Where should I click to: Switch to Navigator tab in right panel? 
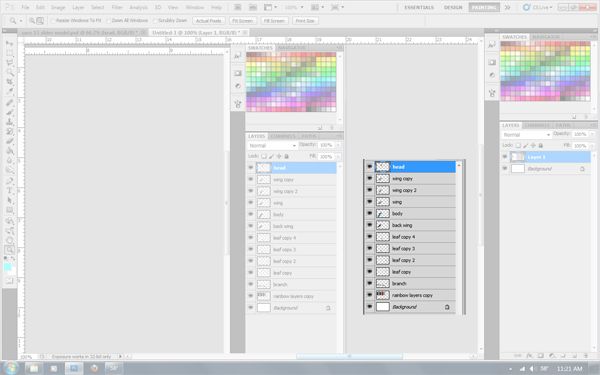(546, 37)
